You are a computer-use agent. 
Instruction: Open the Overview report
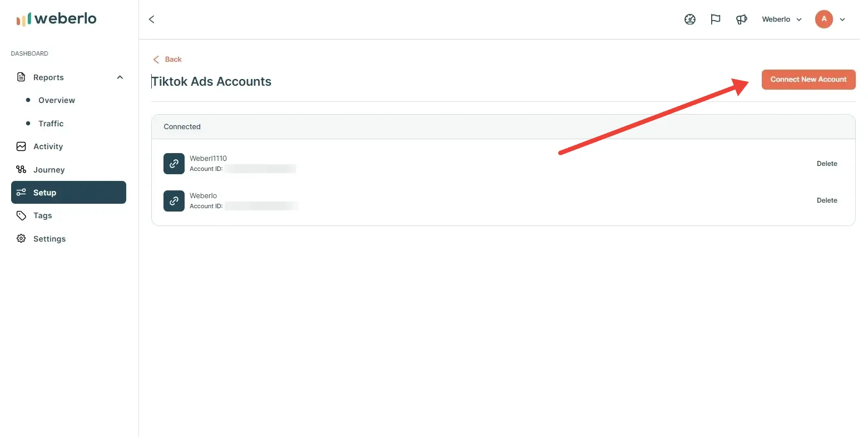[57, 100]
